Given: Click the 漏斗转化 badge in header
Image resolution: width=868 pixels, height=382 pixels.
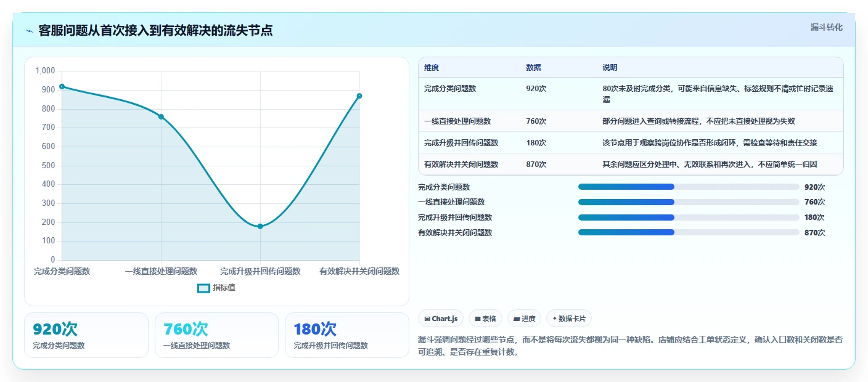Looking at the screenshot, I should [x=826, y=27].
